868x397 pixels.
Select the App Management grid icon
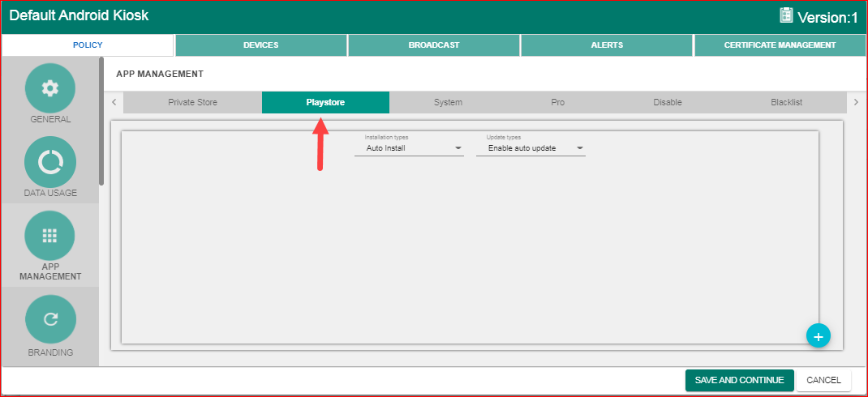50,236
